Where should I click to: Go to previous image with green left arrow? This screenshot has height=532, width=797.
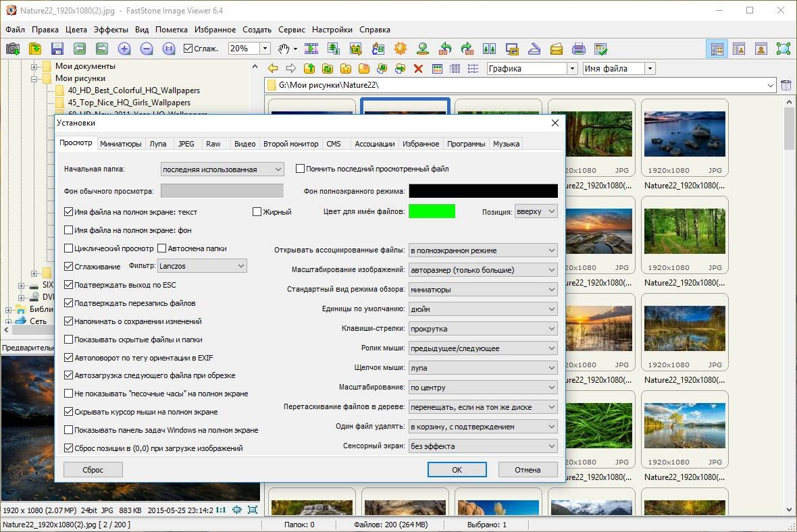pyautogui.click(x=79, y=49)
